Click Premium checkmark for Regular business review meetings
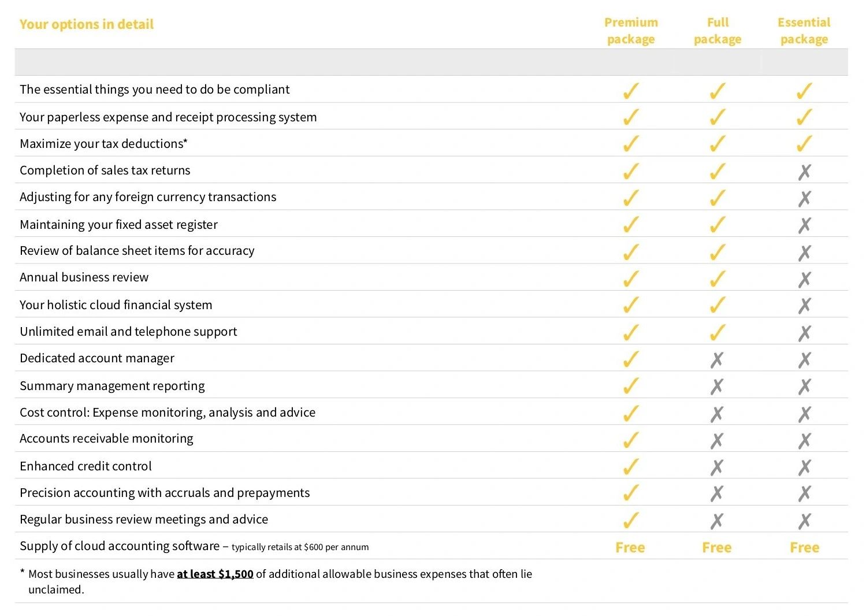Image resolution: width=866 pixels, height=616 pixels. [x=631, y=520]
